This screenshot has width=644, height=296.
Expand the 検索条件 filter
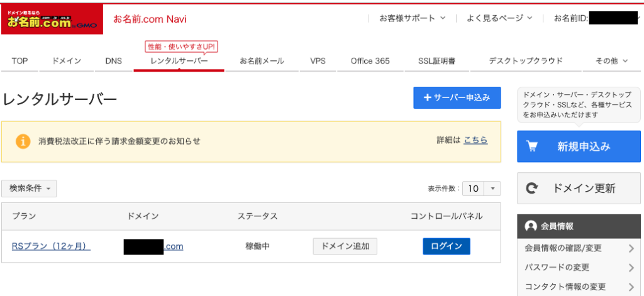(x=30, y=188)
